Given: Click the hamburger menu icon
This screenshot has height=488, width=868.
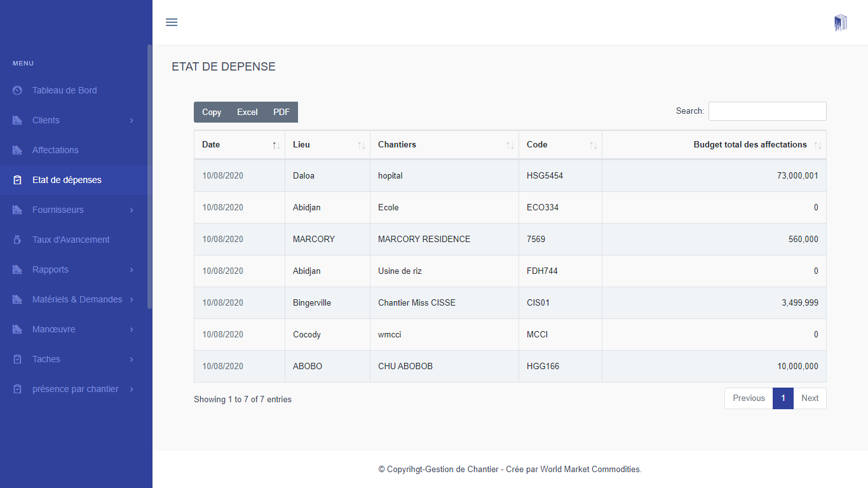Looking at the screenshot, I should click(x=172, y=22).
